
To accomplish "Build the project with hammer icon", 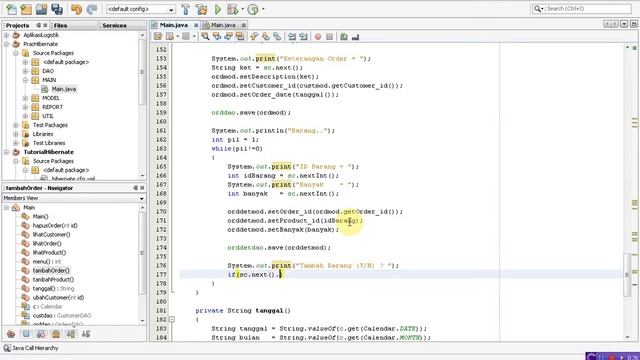I will [x=185, y=9].
